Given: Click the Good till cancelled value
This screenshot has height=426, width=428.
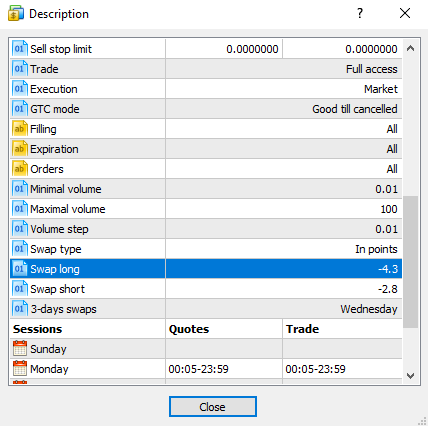Looking at the screenshot, I should pos(355,109).
